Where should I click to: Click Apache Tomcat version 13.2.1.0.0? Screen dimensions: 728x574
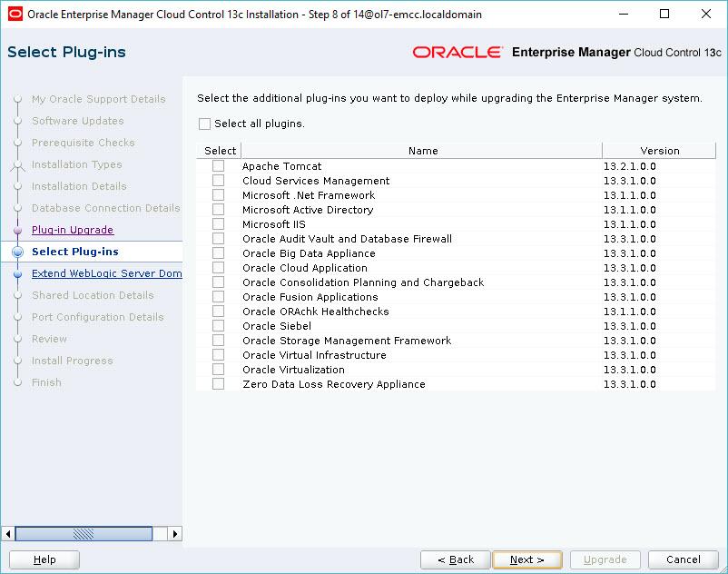click(x=630, y=166)
